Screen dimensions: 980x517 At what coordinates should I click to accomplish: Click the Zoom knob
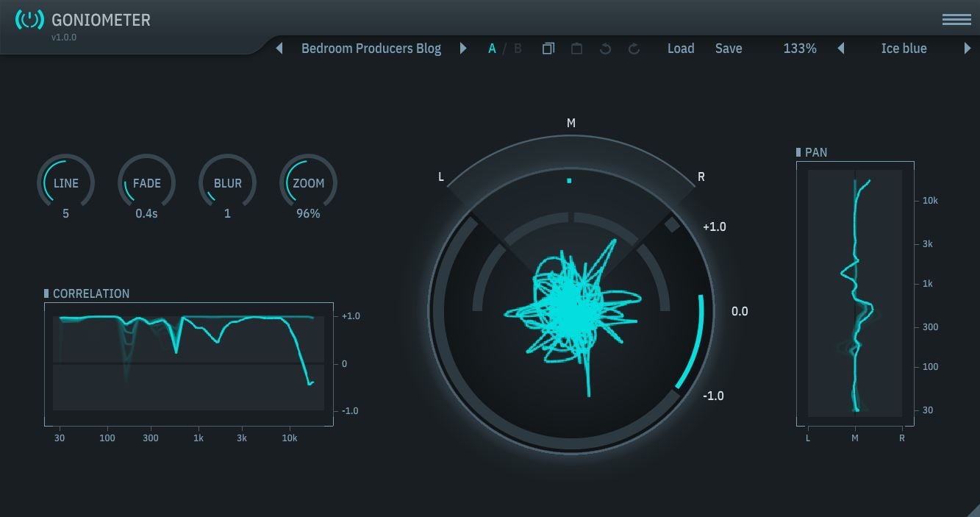[308, 183]
